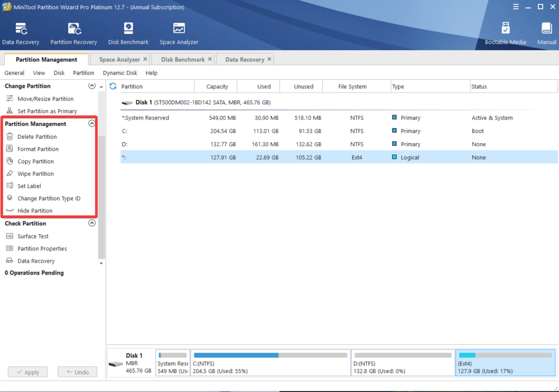
Task: Sort by the Status column header
Action: click(x=514, y=86)
